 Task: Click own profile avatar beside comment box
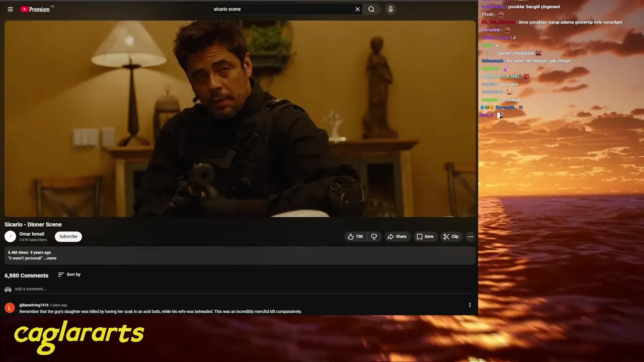click(8, 289)
